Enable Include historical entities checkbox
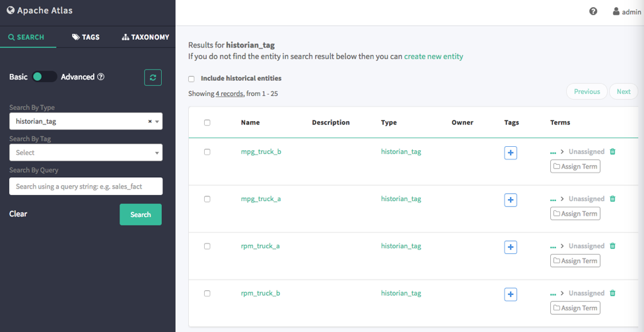 [x=192, y=79]
